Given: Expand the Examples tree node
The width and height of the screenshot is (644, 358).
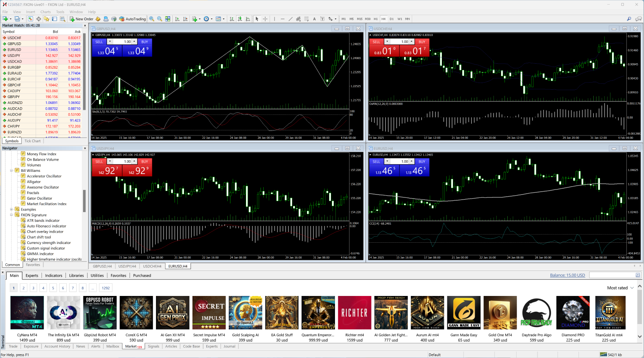Looking at the screenshot, I should click(x=11, y=209).
